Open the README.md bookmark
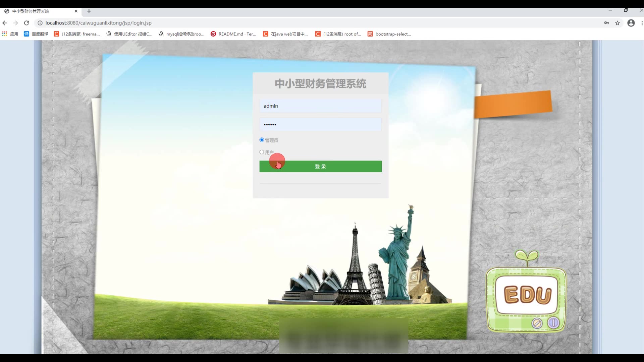This screenshot has width=644, height=362. [233, 34]
